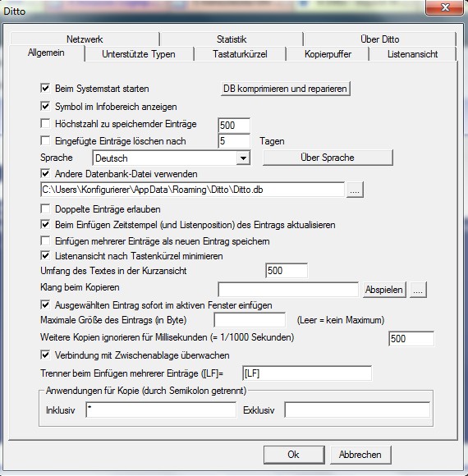
Task: Open the Tastaturkürzel tab
Action: 240,54
